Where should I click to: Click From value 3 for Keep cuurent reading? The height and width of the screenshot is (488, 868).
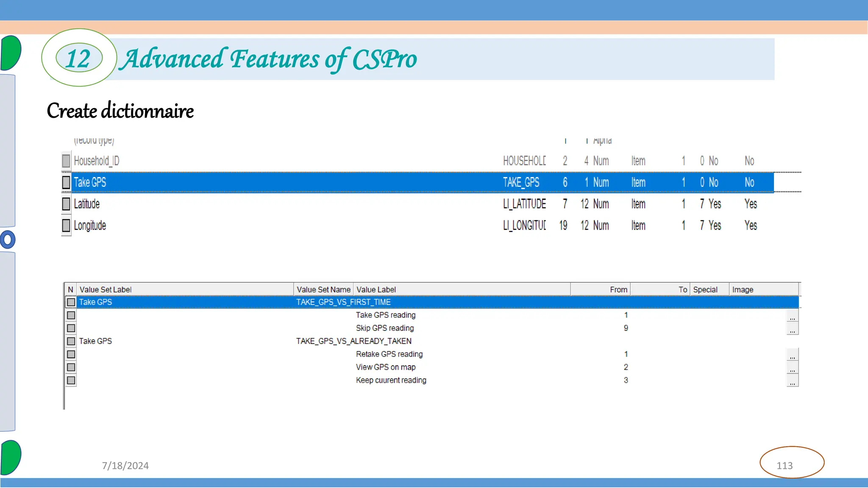(x=626, y=380)
